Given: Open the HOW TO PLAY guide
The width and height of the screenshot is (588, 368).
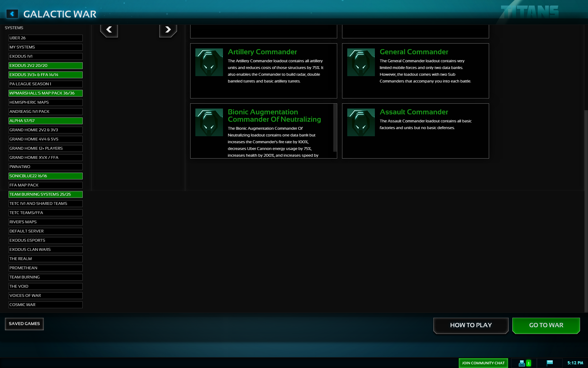Looking at the screenshot, I should click(471, 325).
